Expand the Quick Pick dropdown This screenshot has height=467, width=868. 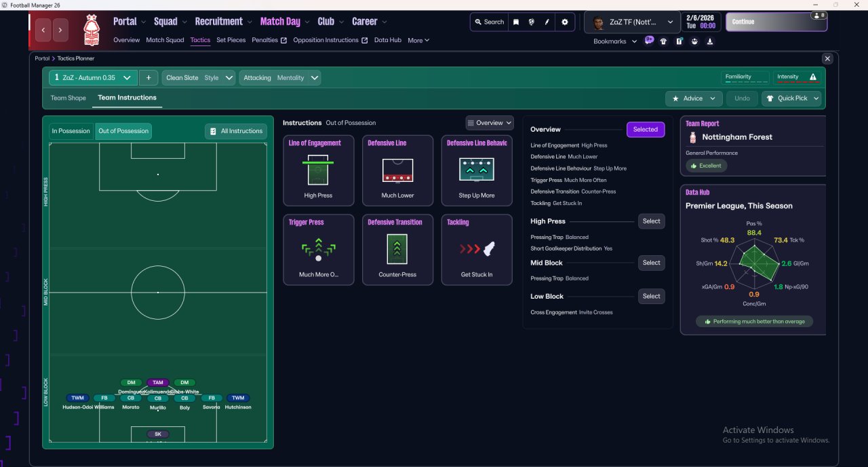[791, 98]
